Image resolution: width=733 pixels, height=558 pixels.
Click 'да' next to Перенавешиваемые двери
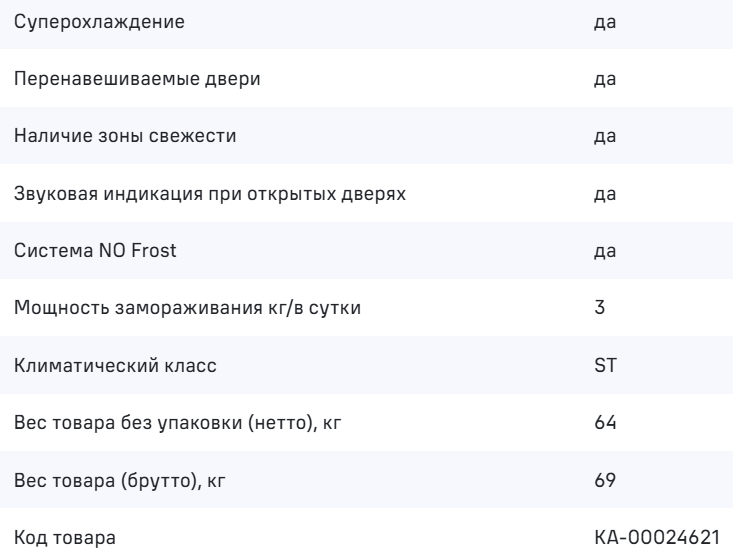pyautogui.click(x=603, y=78)
